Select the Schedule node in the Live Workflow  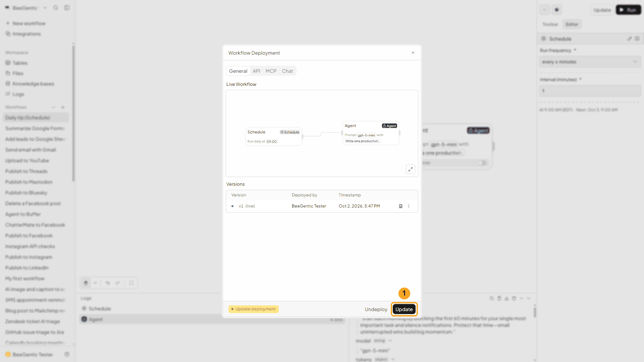pos(274,136)
